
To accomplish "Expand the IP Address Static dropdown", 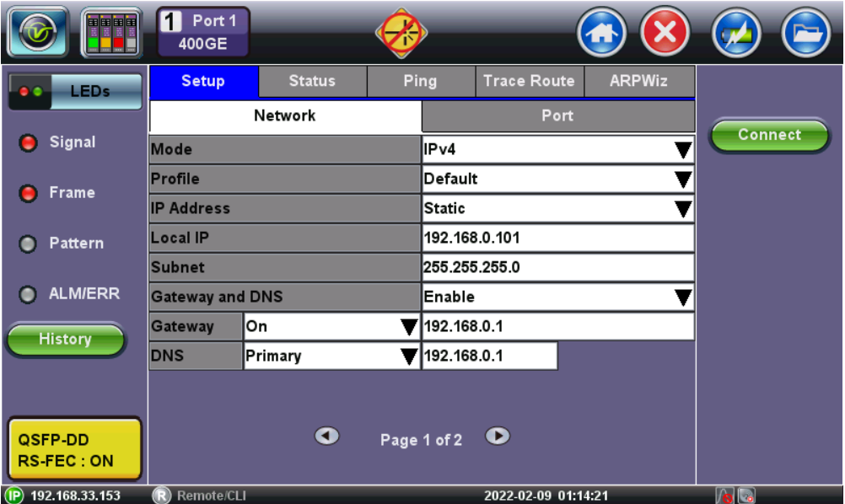I will (557, 208).
